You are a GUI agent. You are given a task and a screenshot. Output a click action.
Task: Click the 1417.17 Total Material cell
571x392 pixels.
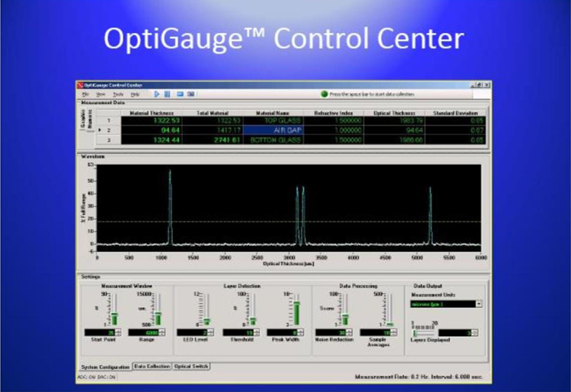(x=212, y=130)
